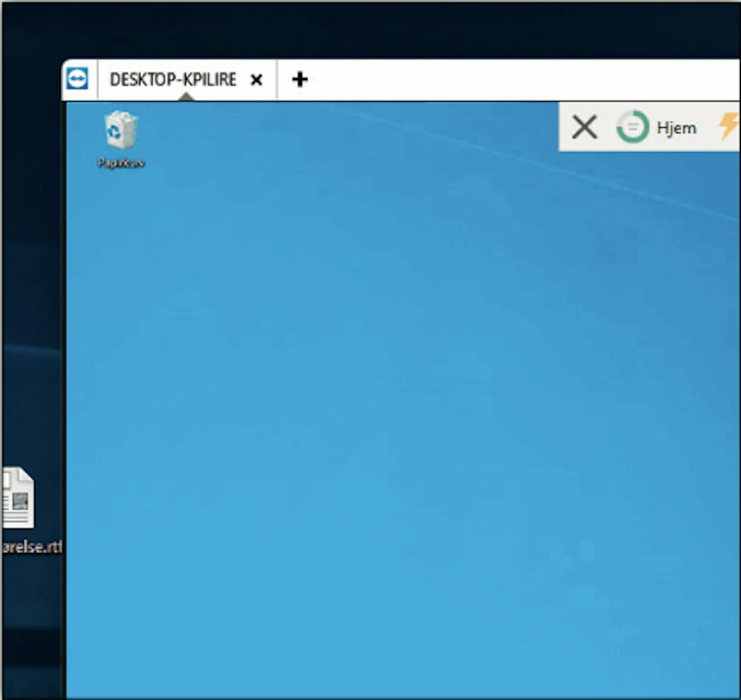
Task: Close the DESKTOP-KPILIRE tab
Action: click(x=256, y=80)
